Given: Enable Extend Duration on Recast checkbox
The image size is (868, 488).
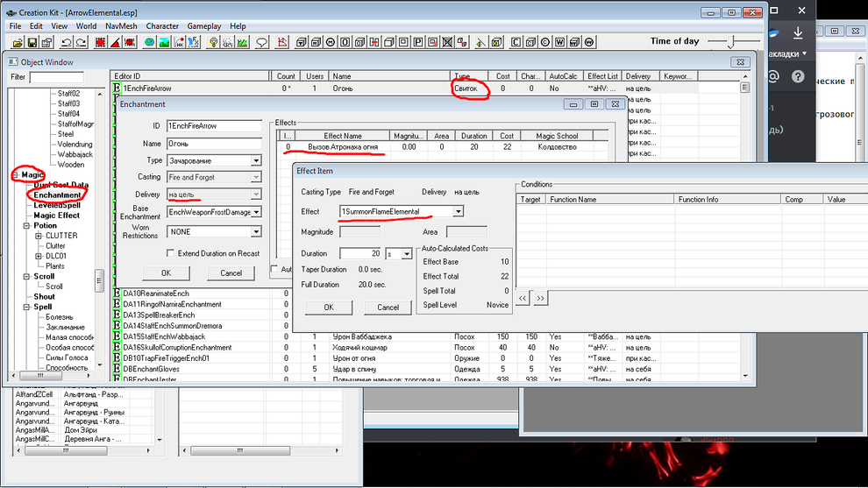Looking at the screenshot, I should coord(171,253).
